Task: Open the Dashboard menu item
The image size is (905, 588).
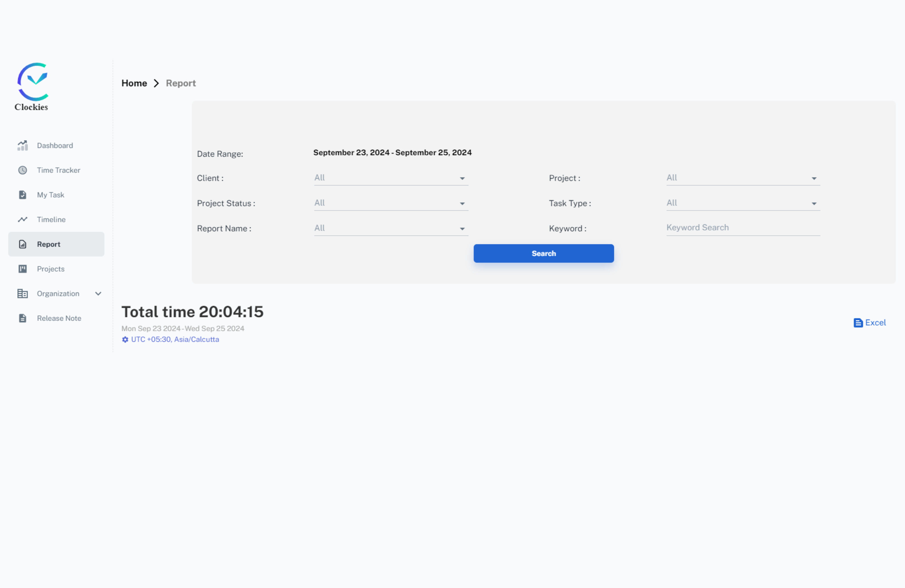Action: click(56, 146)
